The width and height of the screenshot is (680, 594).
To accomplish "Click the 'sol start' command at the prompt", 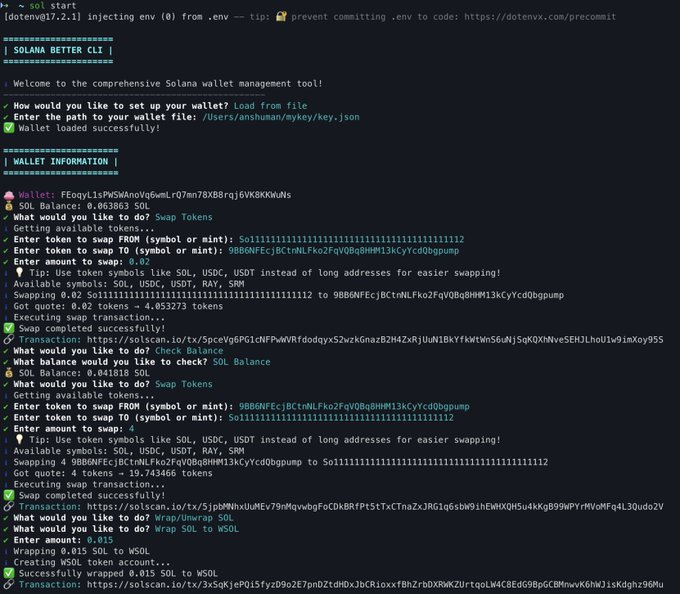I will (53, 6).
